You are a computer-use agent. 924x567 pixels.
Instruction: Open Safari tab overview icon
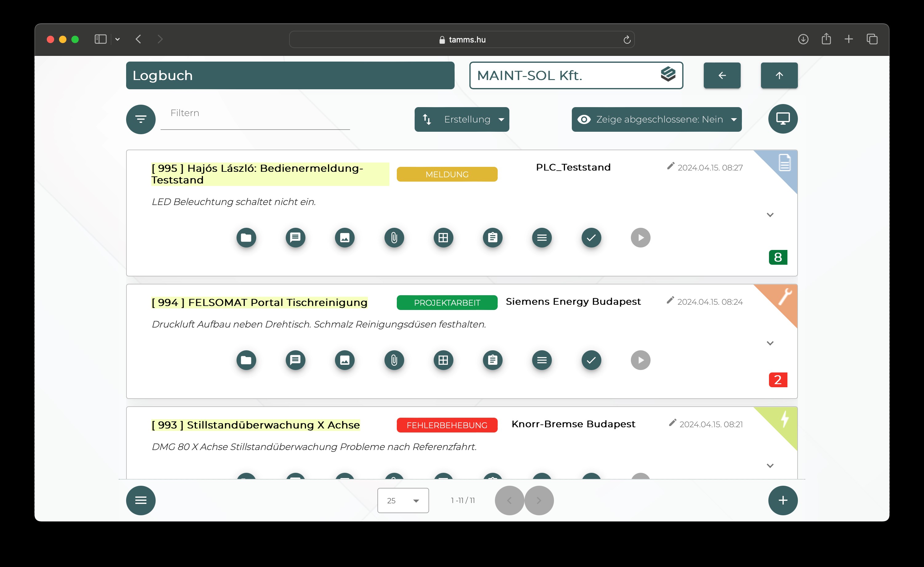[x=872, y=39]
